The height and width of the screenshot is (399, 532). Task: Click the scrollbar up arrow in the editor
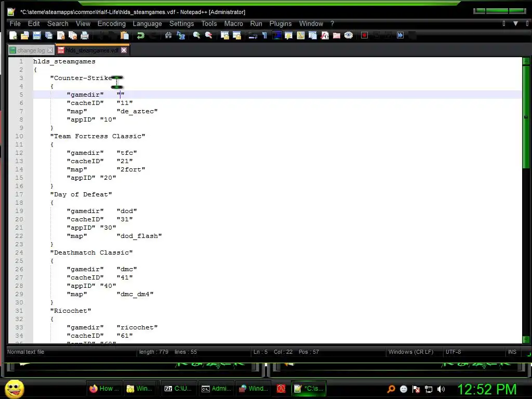(x=526, y=61)
